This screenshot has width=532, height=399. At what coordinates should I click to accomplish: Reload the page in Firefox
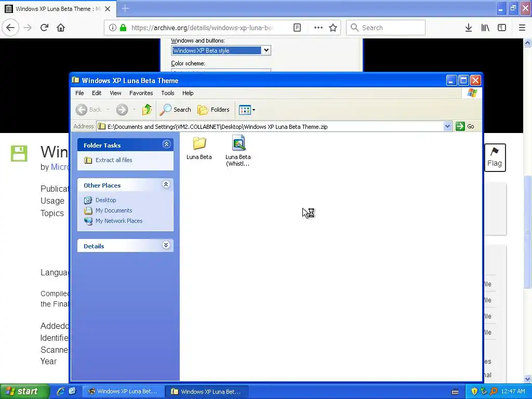tap(44, 28)
